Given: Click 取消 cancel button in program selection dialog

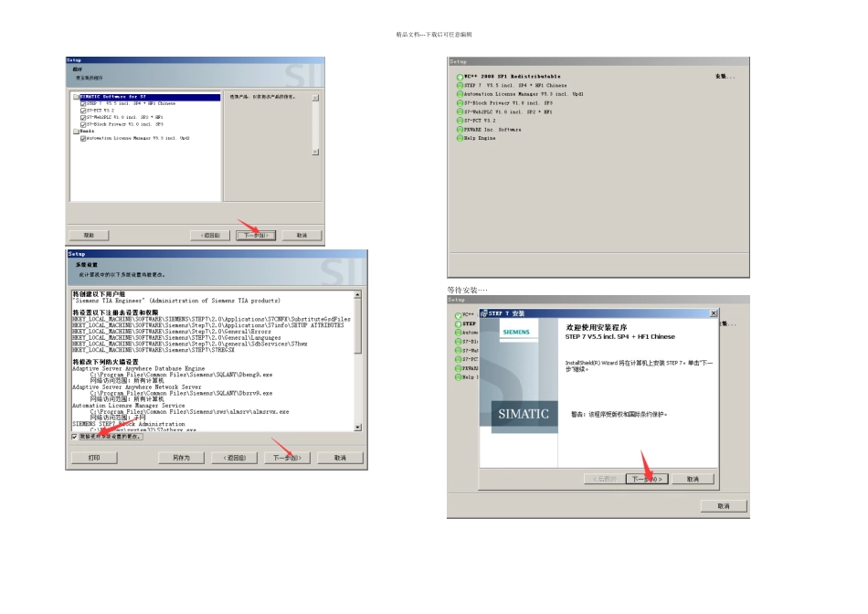Looking at the screenshot, I should pyautogui.click(x=302, y=236).
